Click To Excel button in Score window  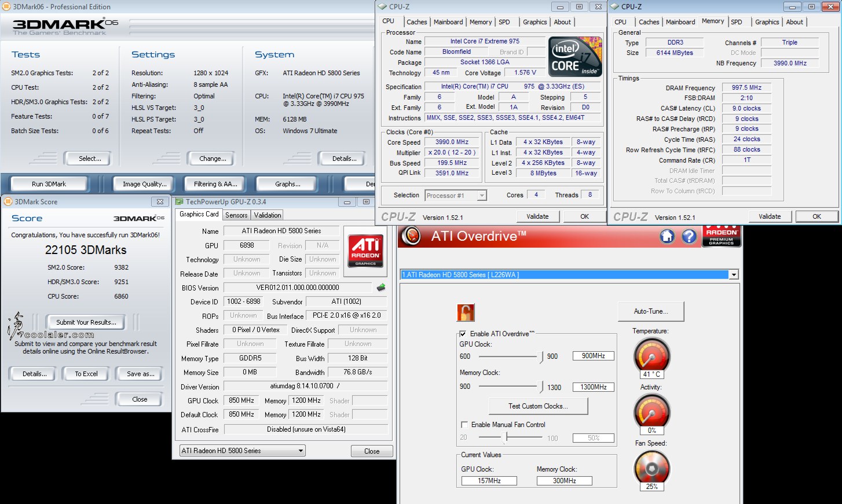click(x=86, y=374)
